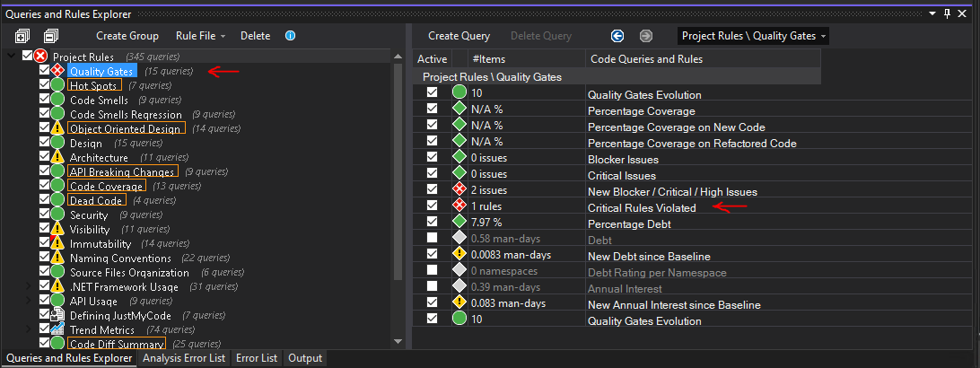The width and height of the screenshot is (980, 368).
Task: Click the blue info icon beside Delete
Action: [x=290, y=36]
